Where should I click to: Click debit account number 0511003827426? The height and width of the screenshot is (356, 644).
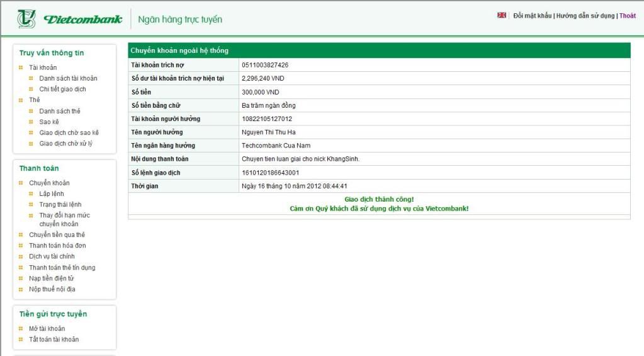(265, 65)
